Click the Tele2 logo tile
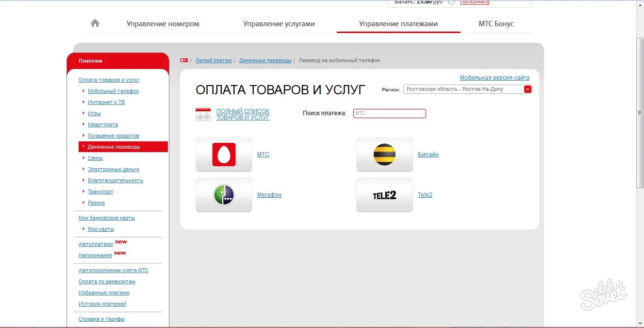This screenshot has width=644, height=328. click(x=384, y=195)
